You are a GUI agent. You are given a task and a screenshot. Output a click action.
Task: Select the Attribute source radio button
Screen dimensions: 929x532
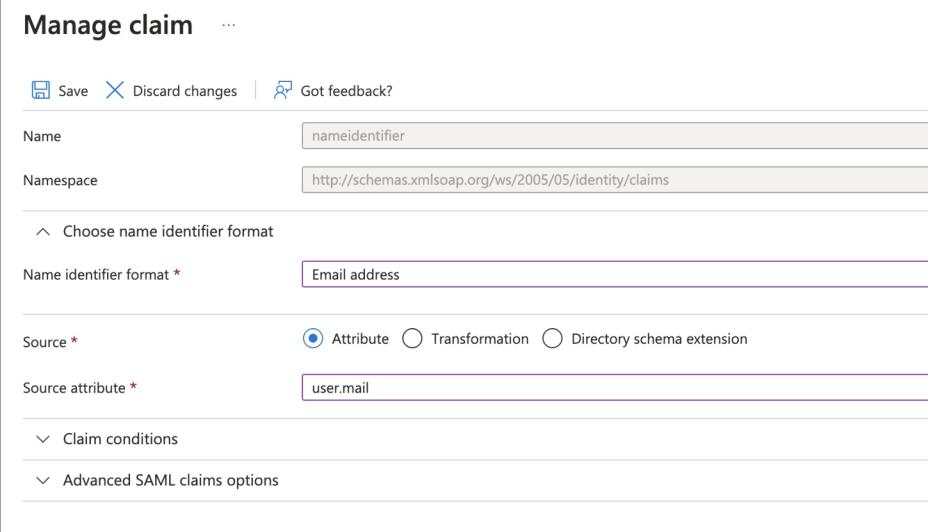[x=313, y=339]
